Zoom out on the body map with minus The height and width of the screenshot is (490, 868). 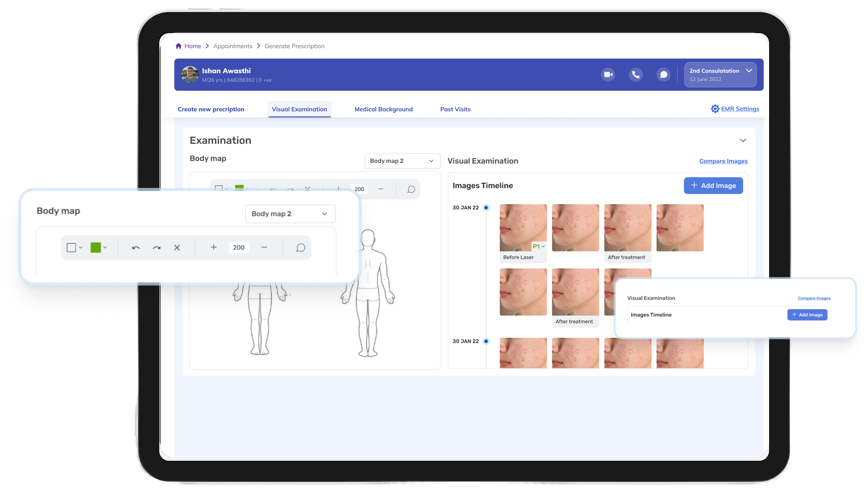(264, 247)
